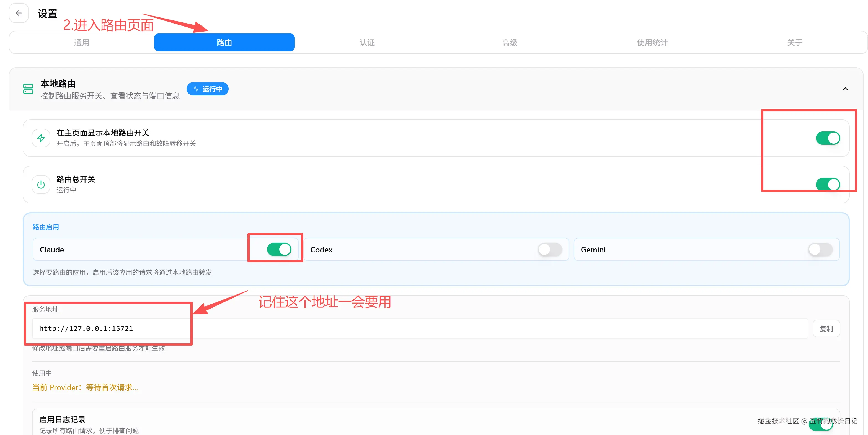View the 使用统计 tab
Viewport: 868px width, 435px height.
point(652,42)
